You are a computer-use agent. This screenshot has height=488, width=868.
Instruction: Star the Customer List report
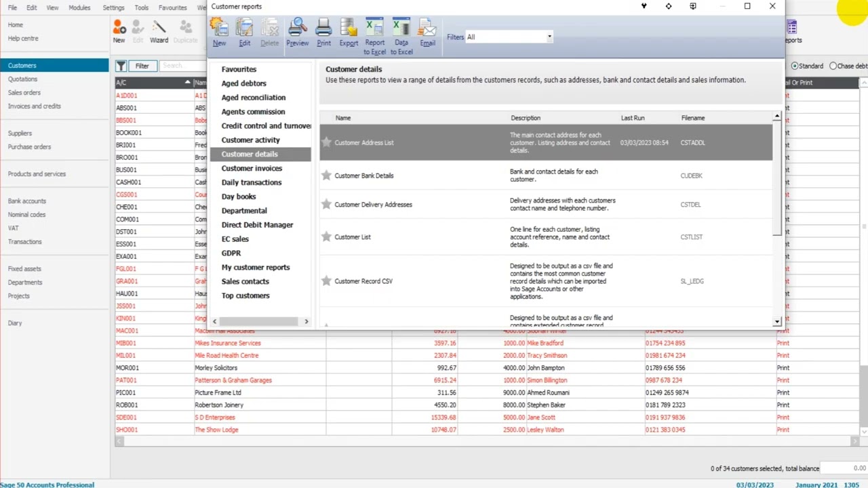(x=326, y=237)
